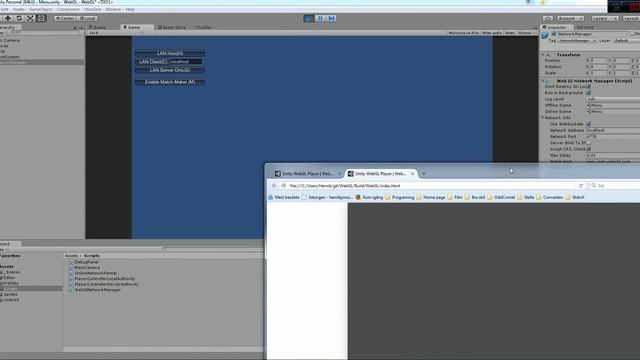Toggle Server Bind To IP checkbox
Screen dimensions: 640x360
click(589, 143)
